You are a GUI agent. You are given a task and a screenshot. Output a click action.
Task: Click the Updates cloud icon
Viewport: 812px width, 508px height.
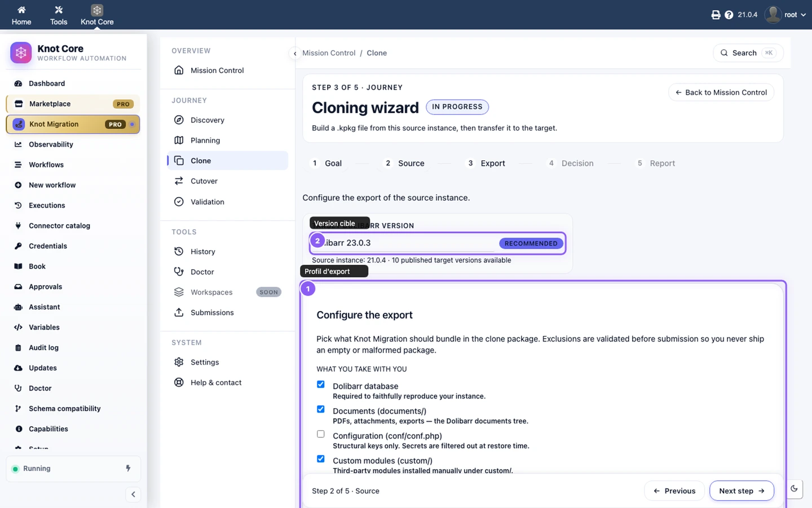[18, 368]
